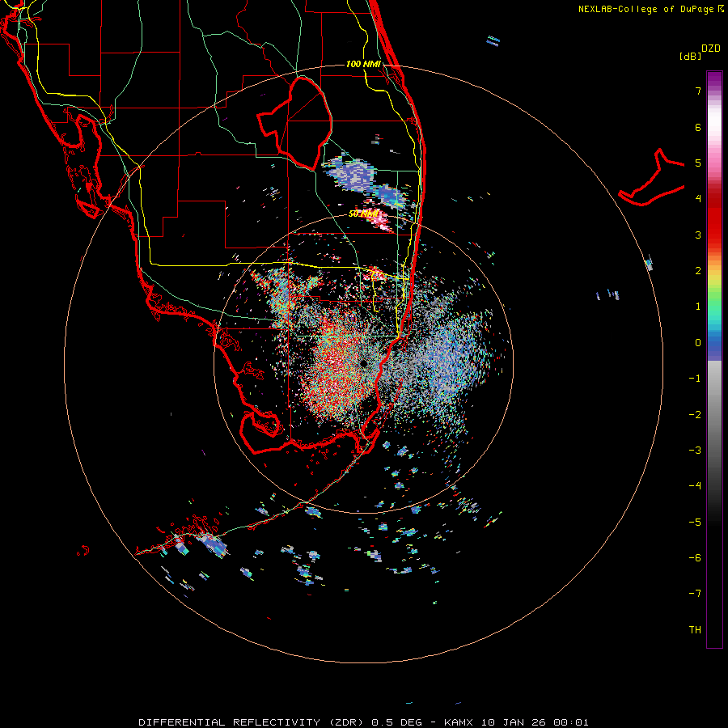Click the DZD product label above the scale
The width and height of the screenshot is (728, 728).
[x=711, y=49]
